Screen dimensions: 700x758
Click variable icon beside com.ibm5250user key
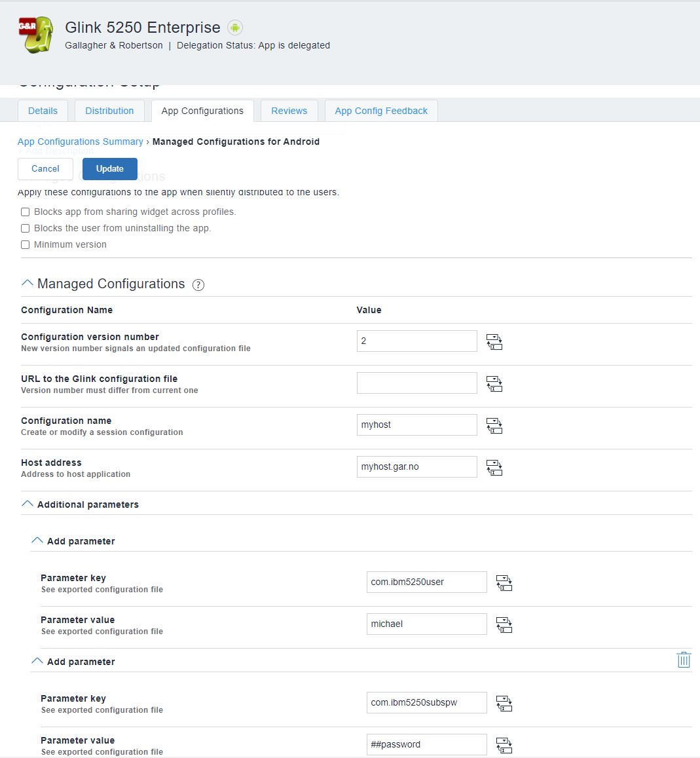tap(504, 582)
